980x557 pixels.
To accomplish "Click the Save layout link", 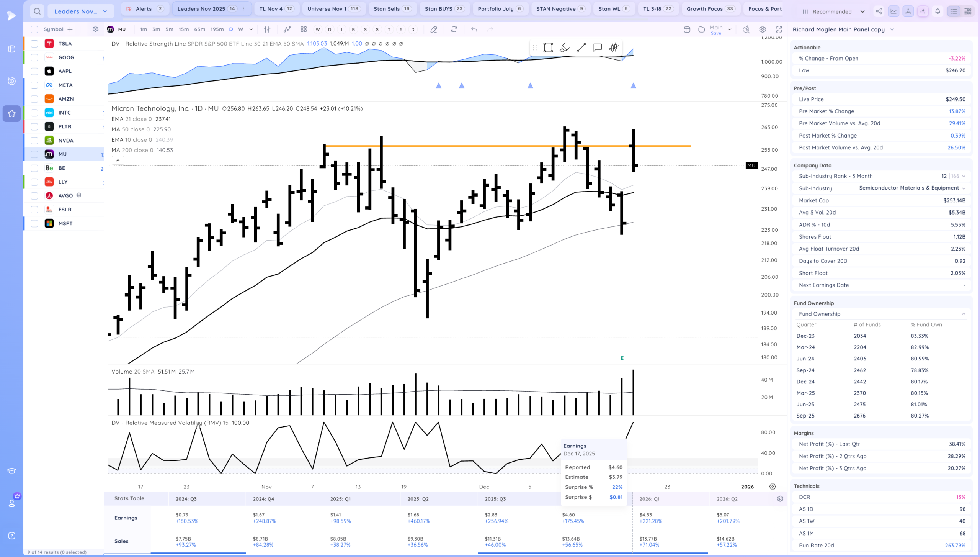I will point(715,33).
